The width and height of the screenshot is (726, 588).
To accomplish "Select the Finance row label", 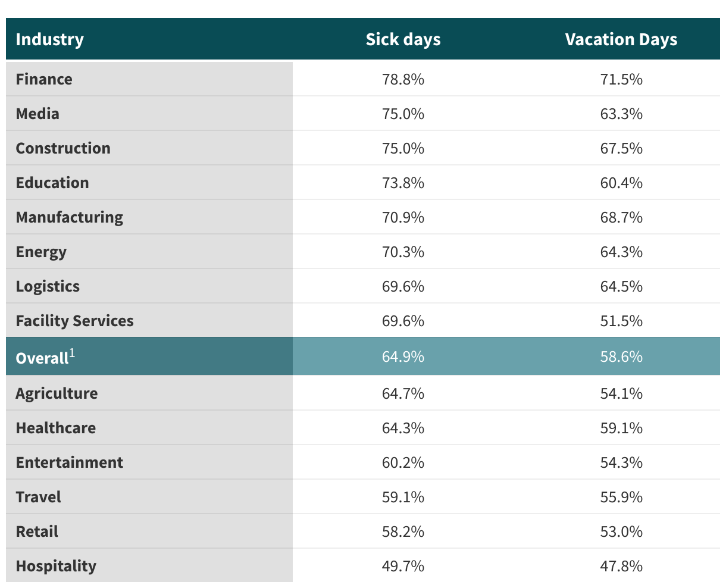I will 44,79.
